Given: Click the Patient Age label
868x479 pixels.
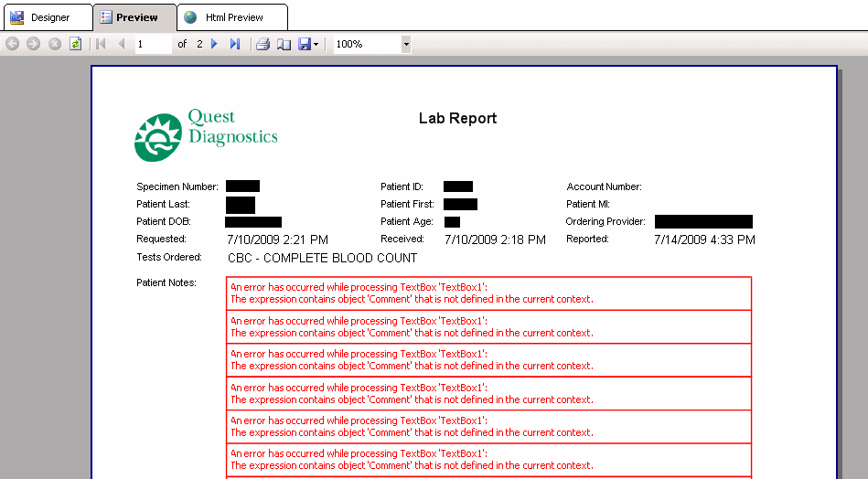Looking at the screenshot, I should click(x=407, y=222).
